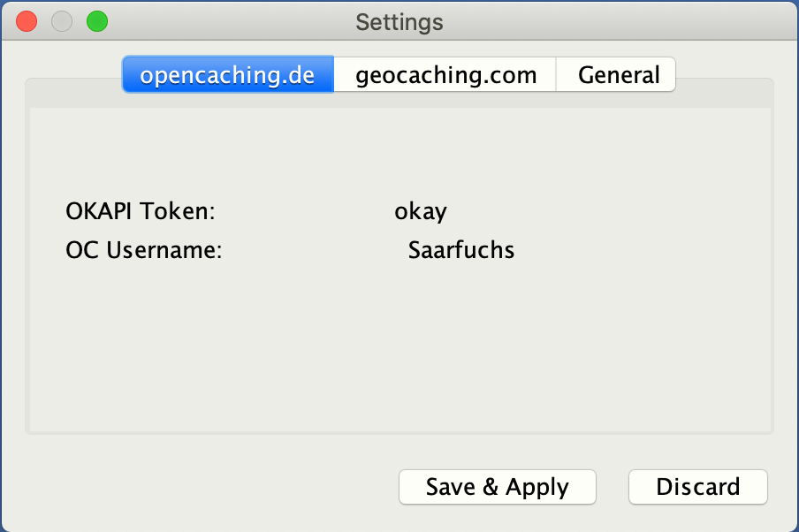Apply settings using Save & Apply

click(498, 487)
